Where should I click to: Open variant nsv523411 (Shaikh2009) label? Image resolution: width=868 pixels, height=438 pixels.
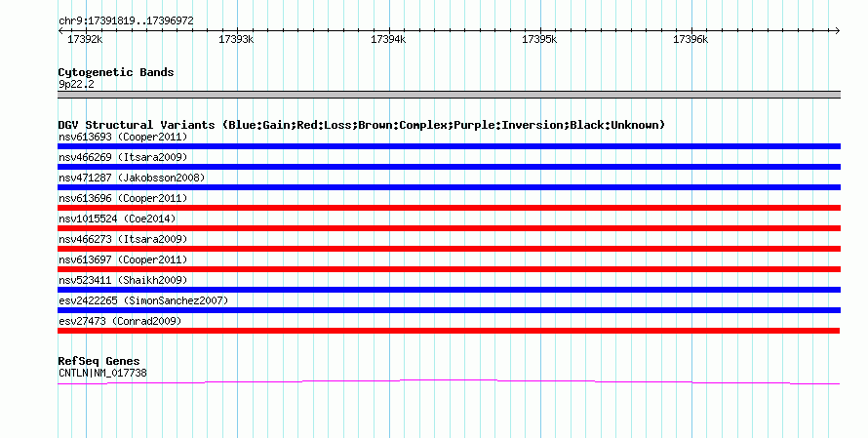[x=123, y=280]
